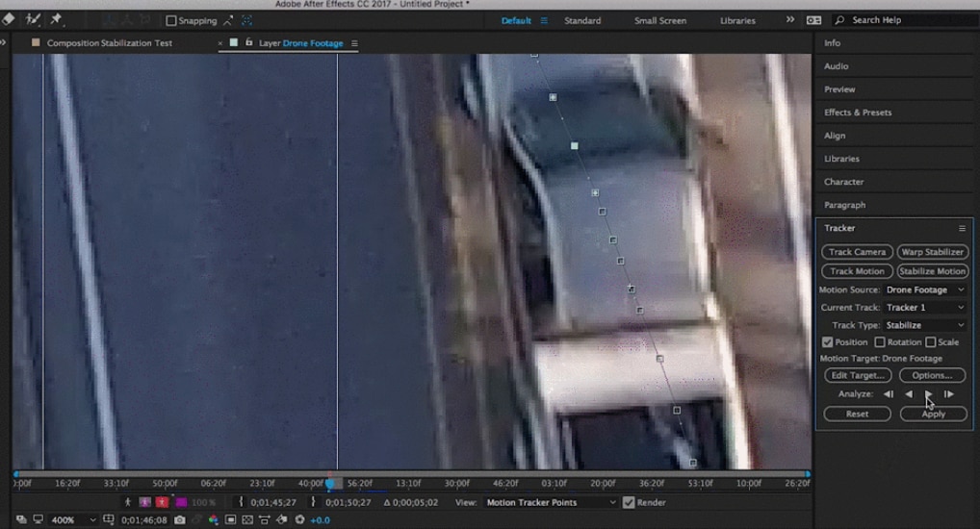Click the red puppet figure icon
Image resolution: width=980 pixels, height=529 pixels.
click(163, 502)
